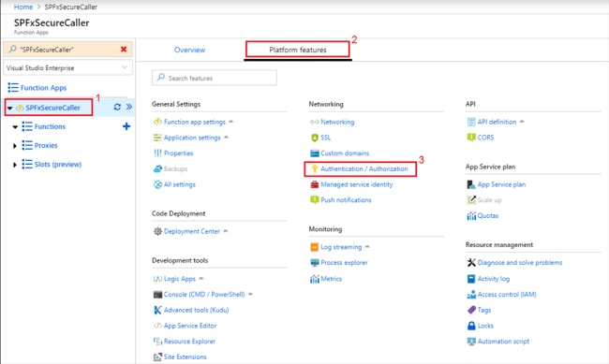This screenshot has height=364, width=609.
Task: Click the Custom domains icon
Action: (314, 153)
